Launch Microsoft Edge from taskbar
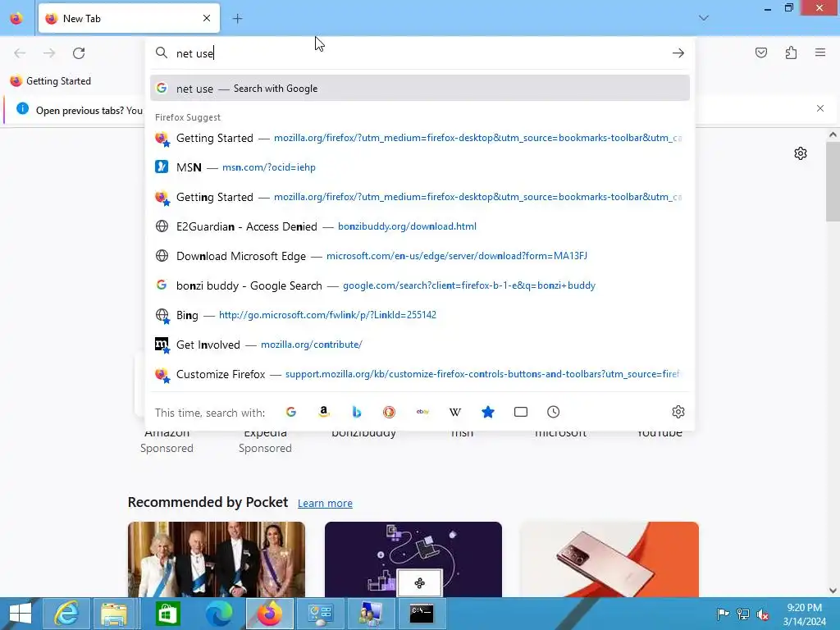 [x=219, y=614]
